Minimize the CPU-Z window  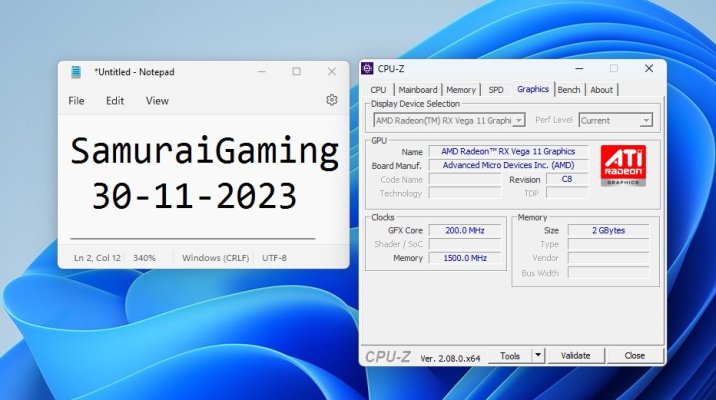pos(579,68)
